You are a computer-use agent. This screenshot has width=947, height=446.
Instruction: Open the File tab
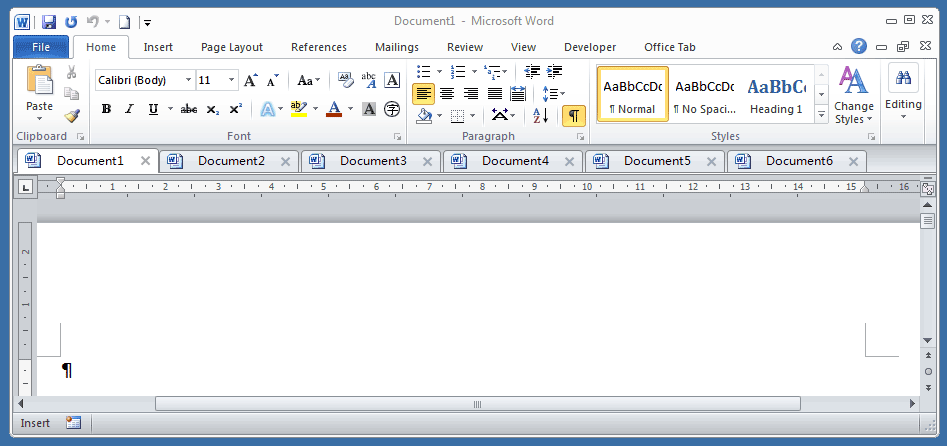tap(41, 47)
